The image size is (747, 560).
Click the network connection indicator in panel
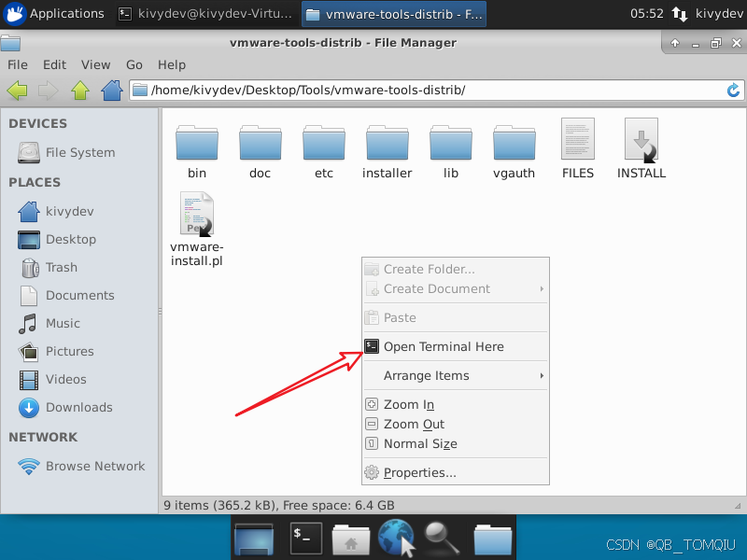tap(680, 14)
